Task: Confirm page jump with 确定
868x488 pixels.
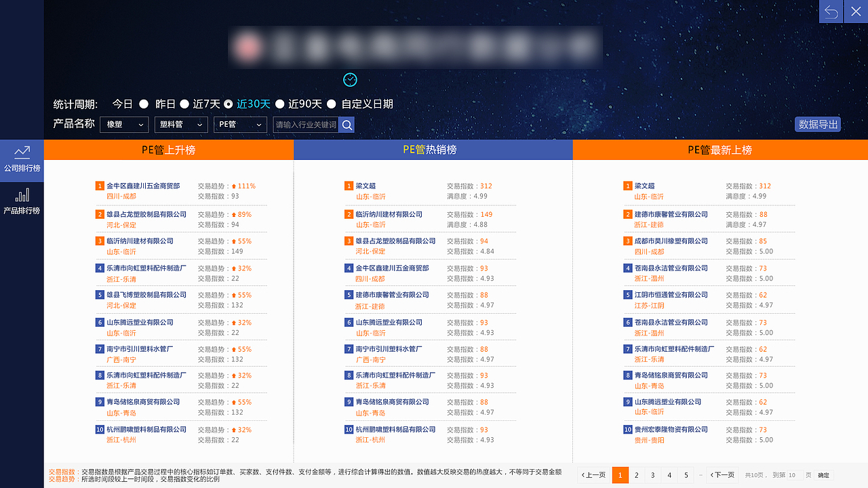Action: pos(823,475)
